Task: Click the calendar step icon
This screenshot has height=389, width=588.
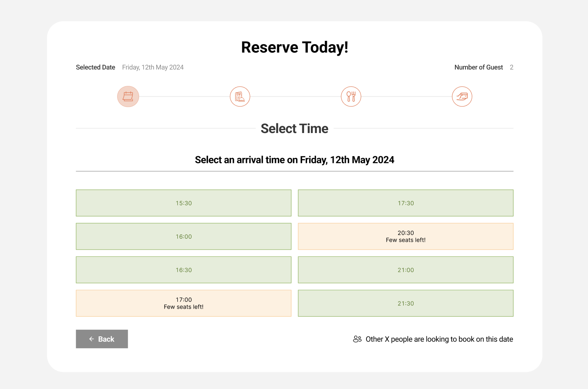Action: pyautogui.click(x=128, y=96)
